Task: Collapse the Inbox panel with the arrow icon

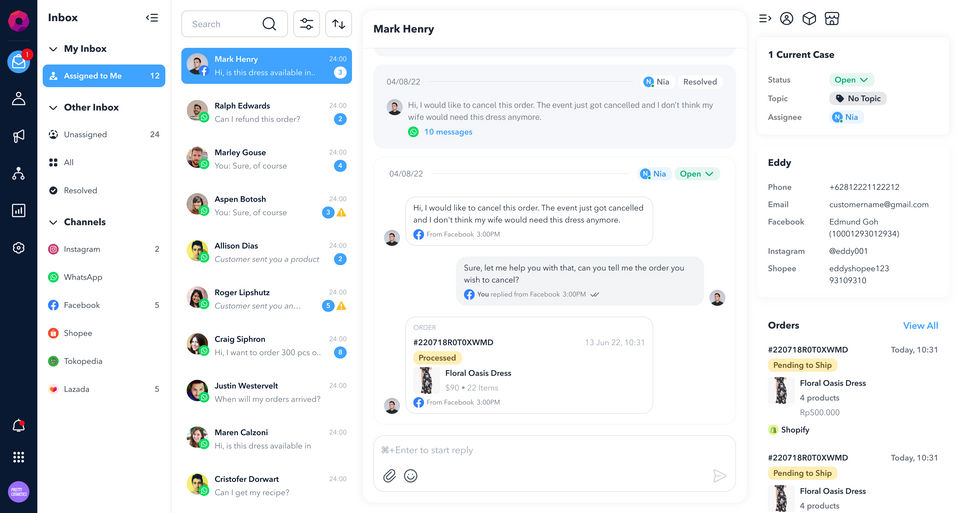Action: pos(152,18)
